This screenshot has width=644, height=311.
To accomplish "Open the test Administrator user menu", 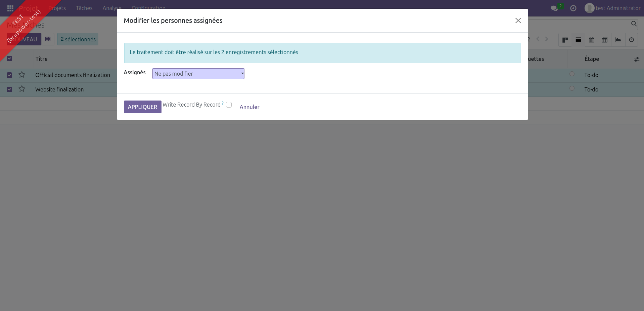I will [x=612, y=8].
